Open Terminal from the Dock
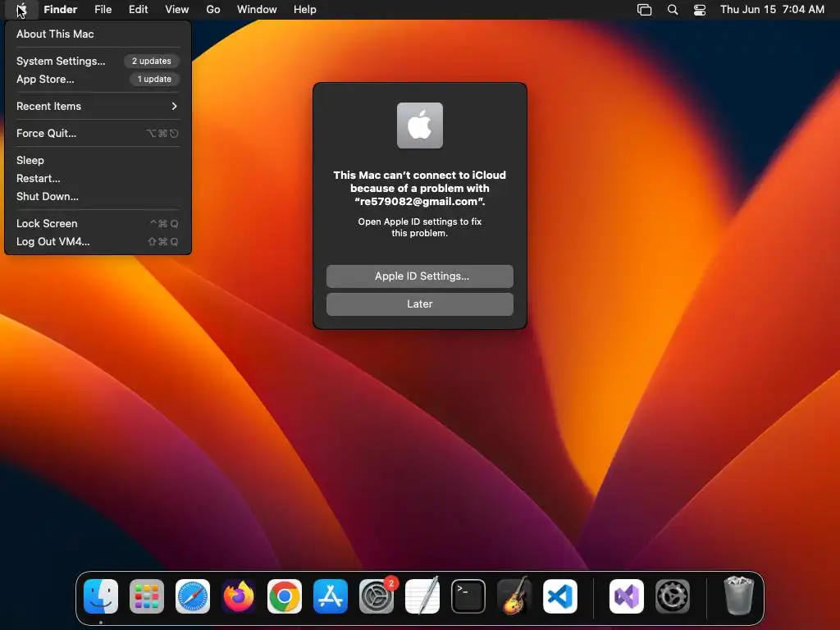Screen dimensions: 840x630 point(468,596)
